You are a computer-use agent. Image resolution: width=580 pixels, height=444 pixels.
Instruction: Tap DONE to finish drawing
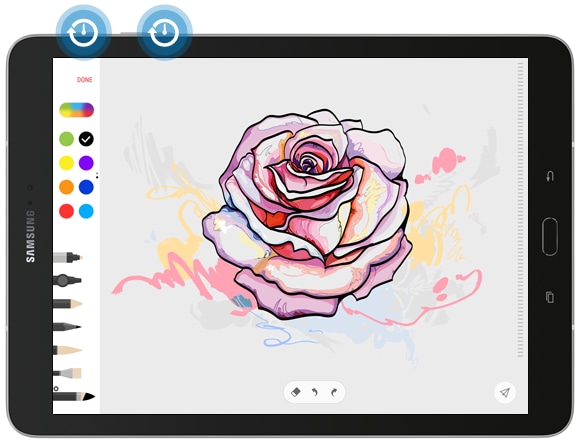[84, 80]
